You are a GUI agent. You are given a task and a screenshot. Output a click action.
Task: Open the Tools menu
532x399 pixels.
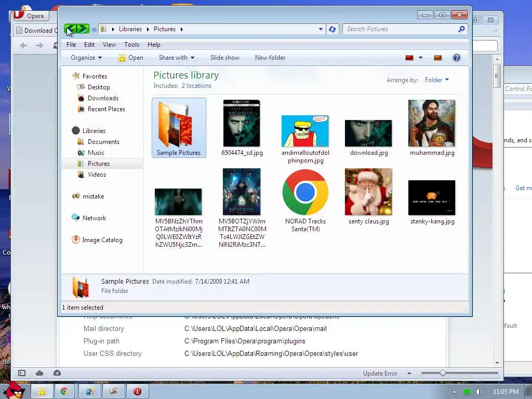131,45
